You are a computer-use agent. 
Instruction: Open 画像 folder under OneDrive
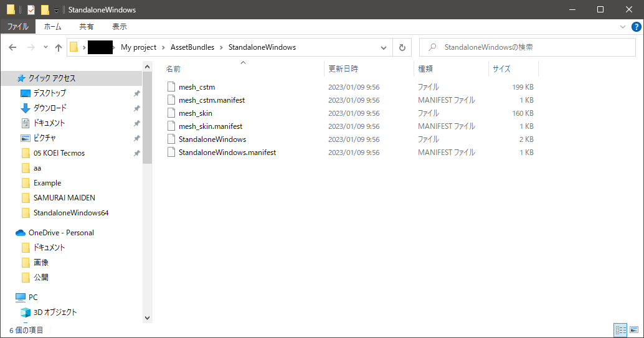pos(40,263)
